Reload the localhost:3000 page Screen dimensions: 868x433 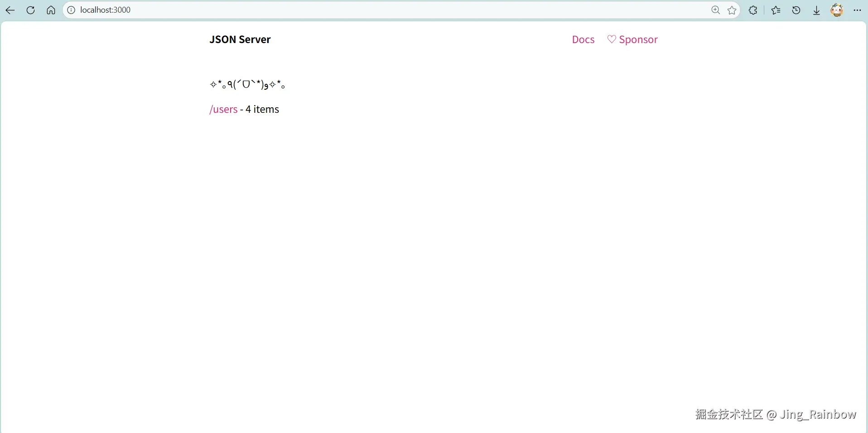coord(30,10)
